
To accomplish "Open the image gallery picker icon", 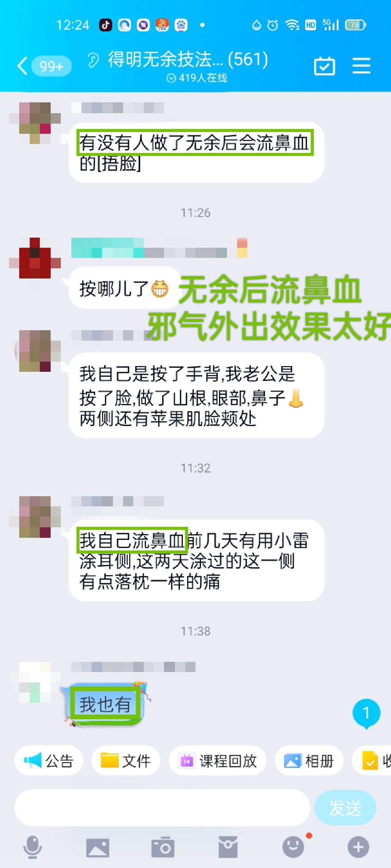I will click(x=98, y=847).
